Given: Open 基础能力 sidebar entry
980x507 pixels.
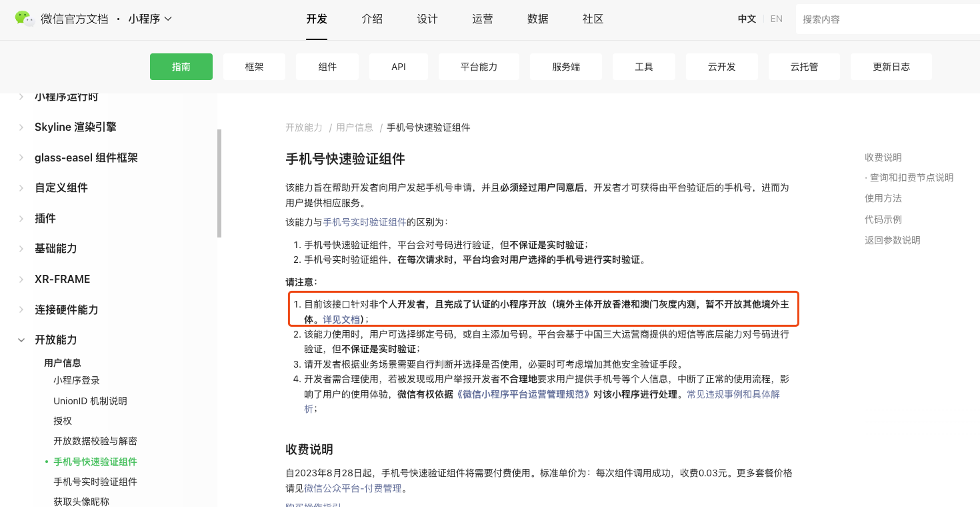Looking at the screenshot, I should pos(56,248).
